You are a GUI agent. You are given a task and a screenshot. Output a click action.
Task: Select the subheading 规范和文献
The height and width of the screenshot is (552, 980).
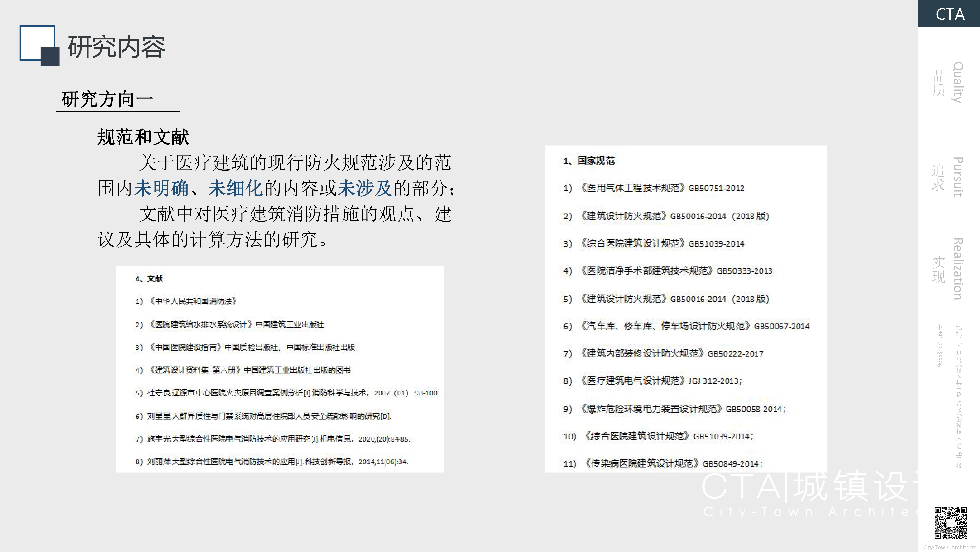tap(143, 137)
